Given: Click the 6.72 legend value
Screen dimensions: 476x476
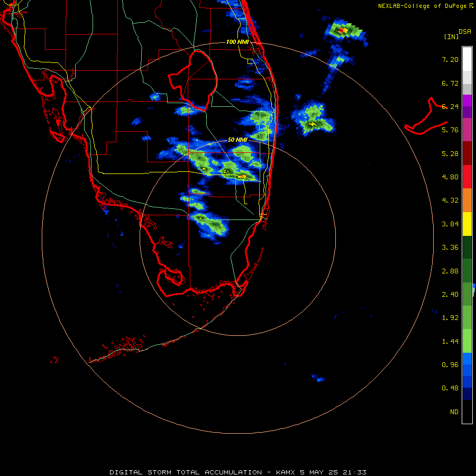Looking at the screenshot, I should click(x=450, y=83).
